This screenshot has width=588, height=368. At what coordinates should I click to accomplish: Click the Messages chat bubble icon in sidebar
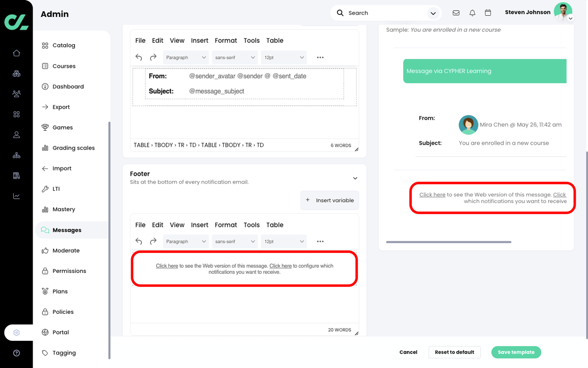pos(45,230)
